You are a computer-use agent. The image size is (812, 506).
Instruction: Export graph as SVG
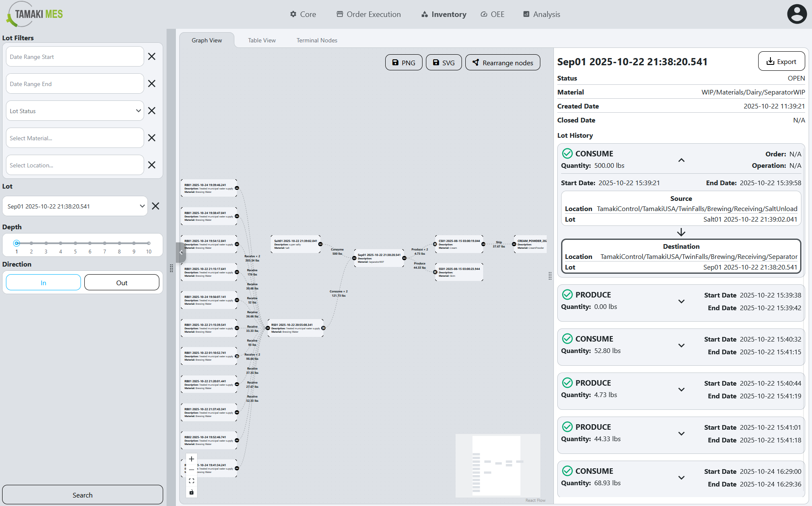(444, 62)
